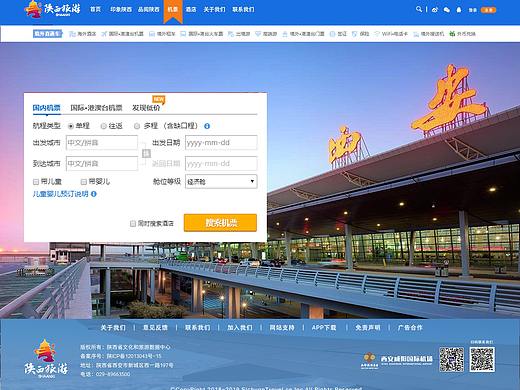Viewport: 520px width, 390px height.
Task: Focus the 出发城市 input field
Action: (x=102, y=143)
